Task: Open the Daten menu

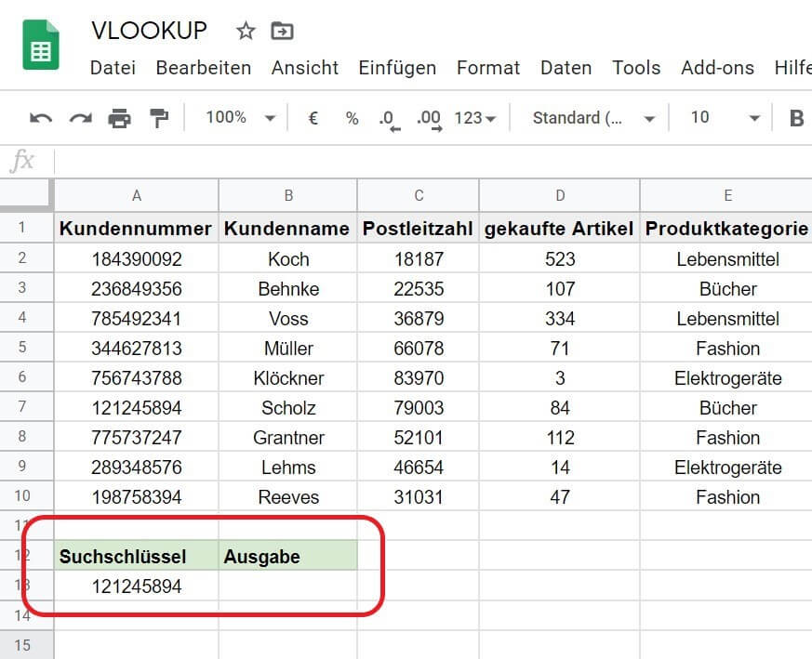Action: (566, 68)
